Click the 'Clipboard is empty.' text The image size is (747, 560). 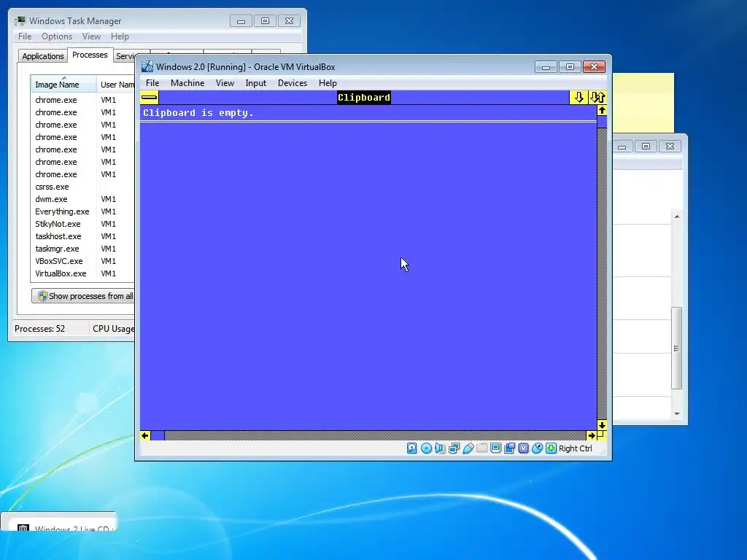tap(198, 113)
